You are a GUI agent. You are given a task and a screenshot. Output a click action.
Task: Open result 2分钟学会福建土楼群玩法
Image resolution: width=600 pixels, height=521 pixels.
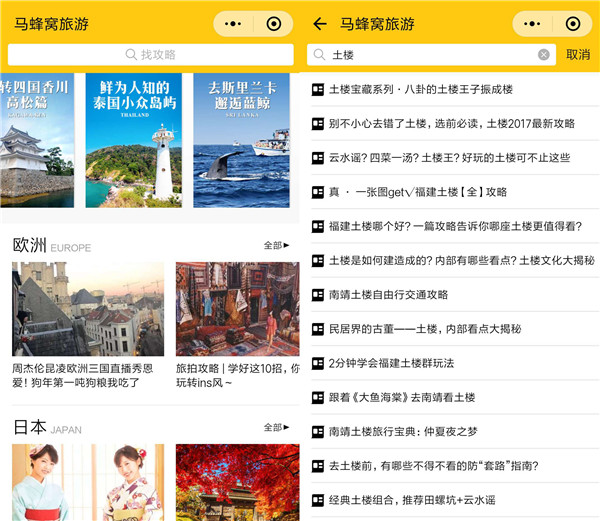391,362
